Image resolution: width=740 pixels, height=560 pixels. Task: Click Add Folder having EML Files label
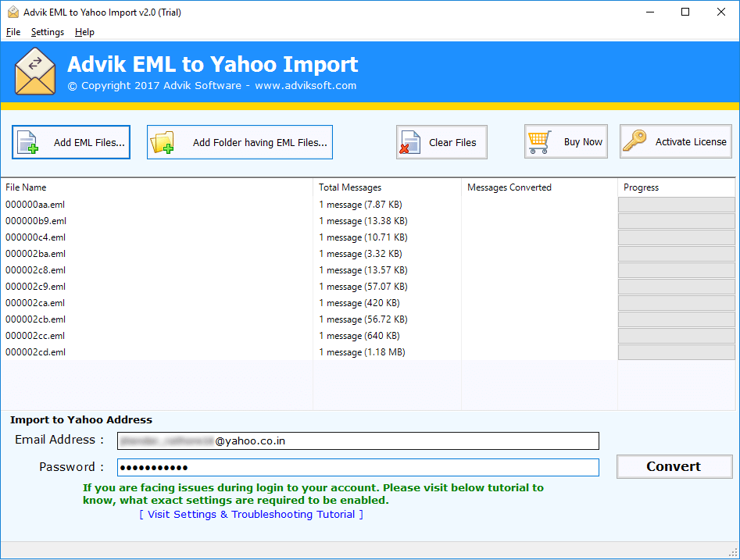260,142
